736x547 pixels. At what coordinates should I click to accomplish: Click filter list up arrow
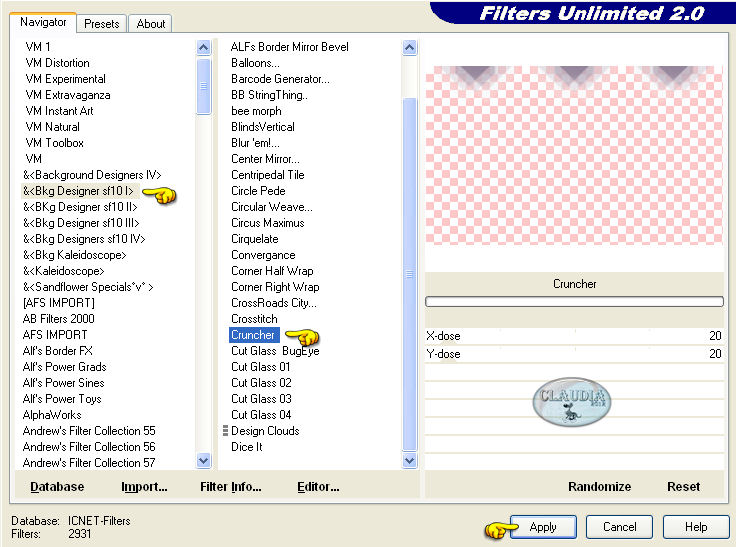pos(409,47)
